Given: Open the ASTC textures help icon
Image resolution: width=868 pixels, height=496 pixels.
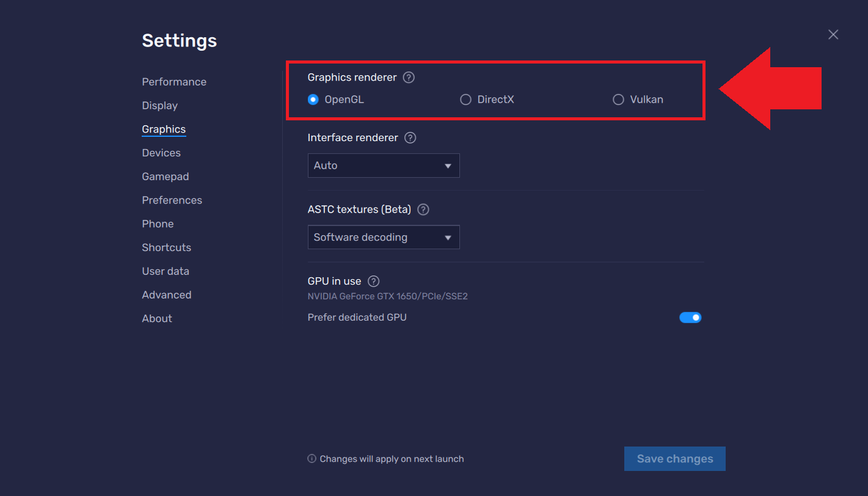Looking at the screenshot, I should (423, 209).
